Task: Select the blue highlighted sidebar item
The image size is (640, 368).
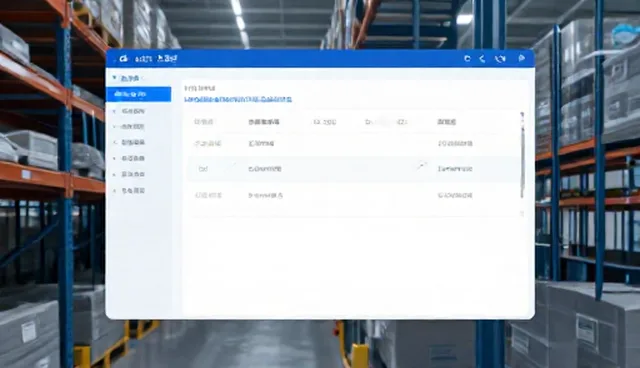Action: coord(138,94)
